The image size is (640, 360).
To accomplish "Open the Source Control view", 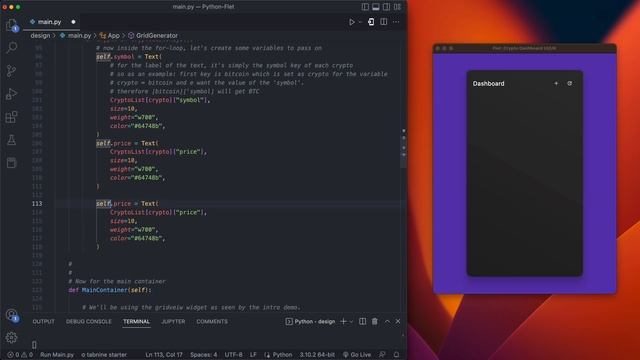I will (x=11, y=71).
